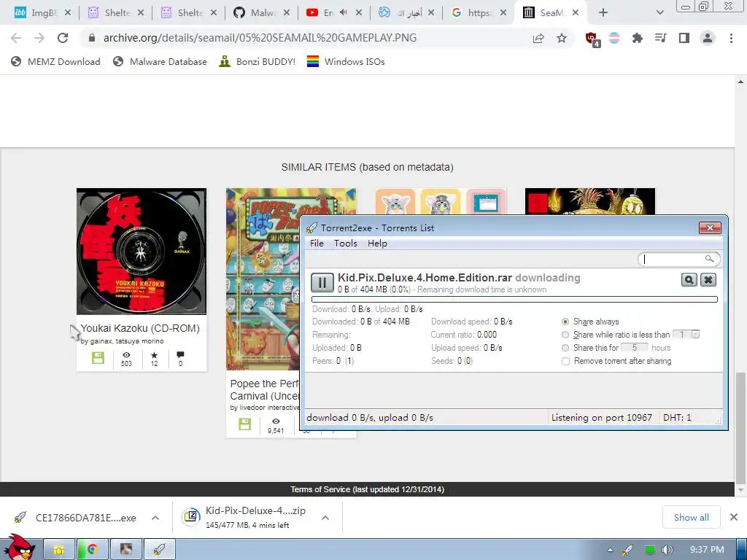
Task: Open the Angry Birds start button
Action: [19, 547]
